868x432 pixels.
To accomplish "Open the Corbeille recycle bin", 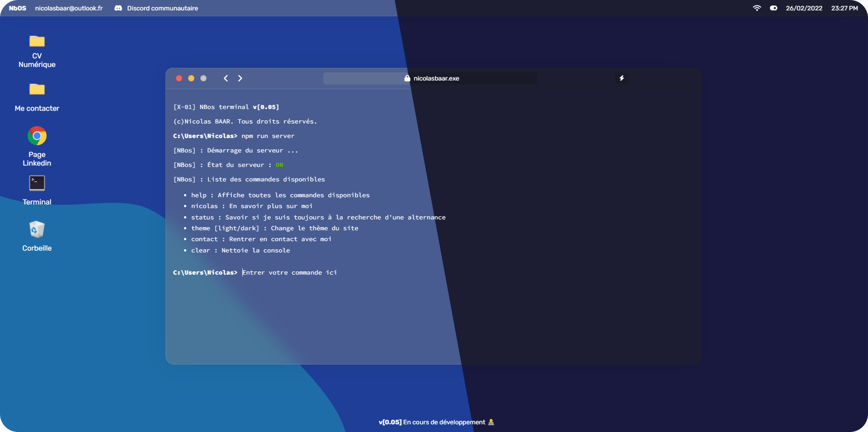I will click(x=37, y=229).
